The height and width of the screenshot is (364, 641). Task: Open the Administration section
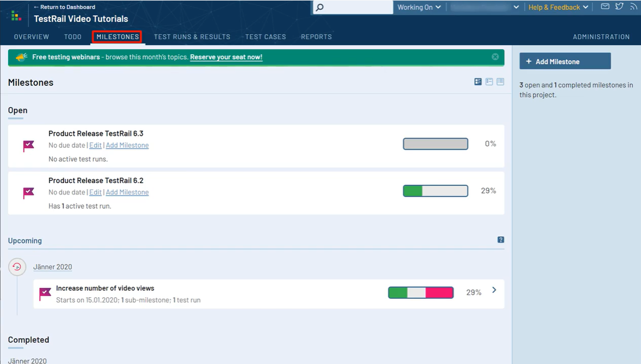601,37
